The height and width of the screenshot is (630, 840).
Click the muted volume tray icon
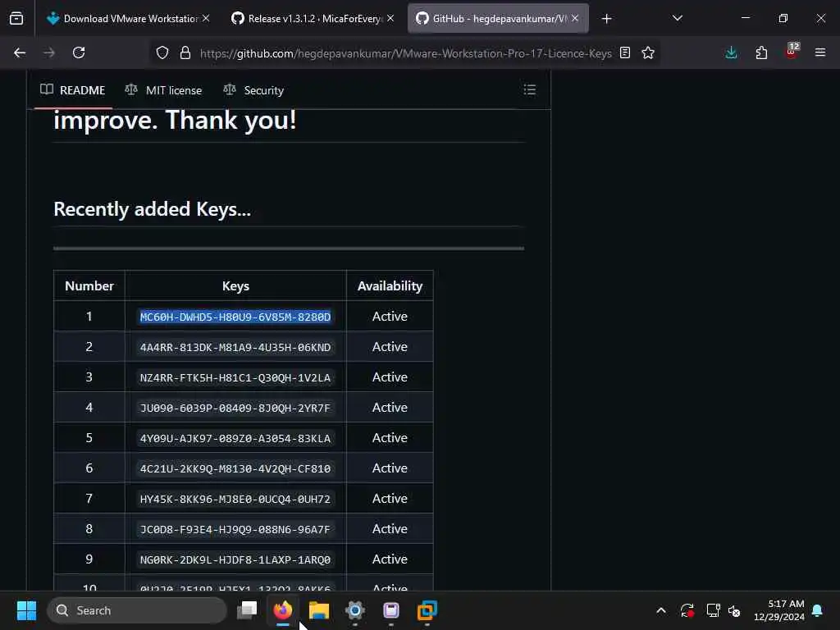click(x=734, y=610)
